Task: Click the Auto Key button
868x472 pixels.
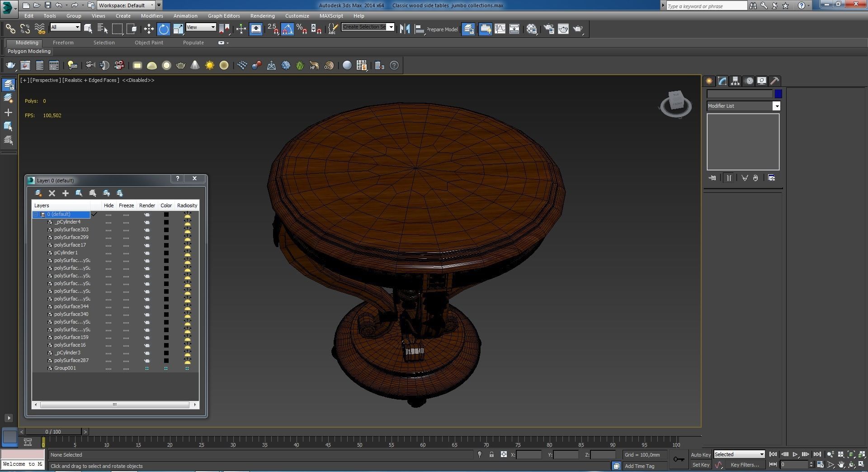Action: tap(701, 455)
